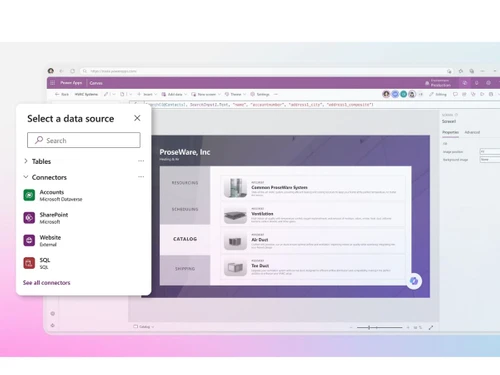Close the Select a data source panel
The image size is (500, 375).
coord(137,118)
